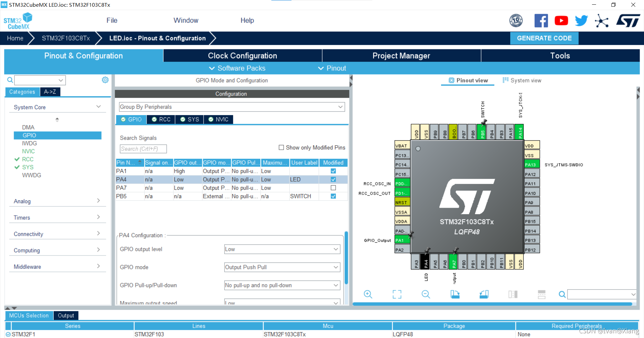The height and width of the screenshot is (338, 644).
Task: Open the categories settings gear icon
Action: pos(105,80)
